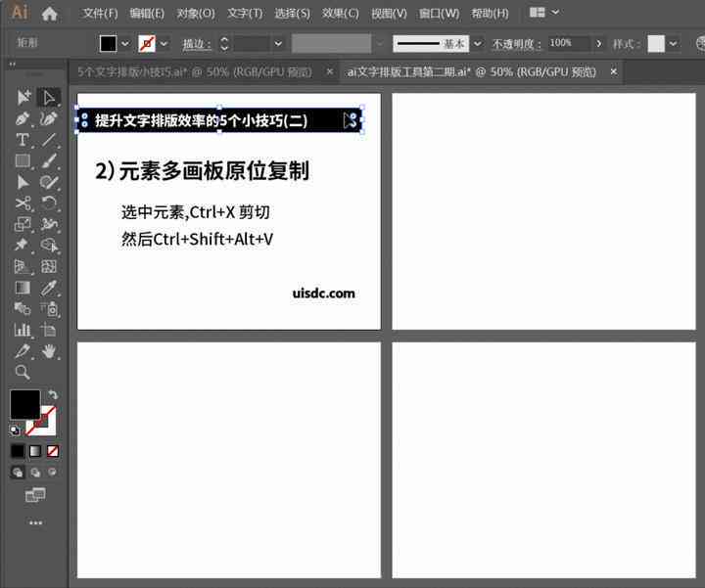This screenshot has height=588, width=705.
Task: Select the Gradient tool
Action: [23, 288]
